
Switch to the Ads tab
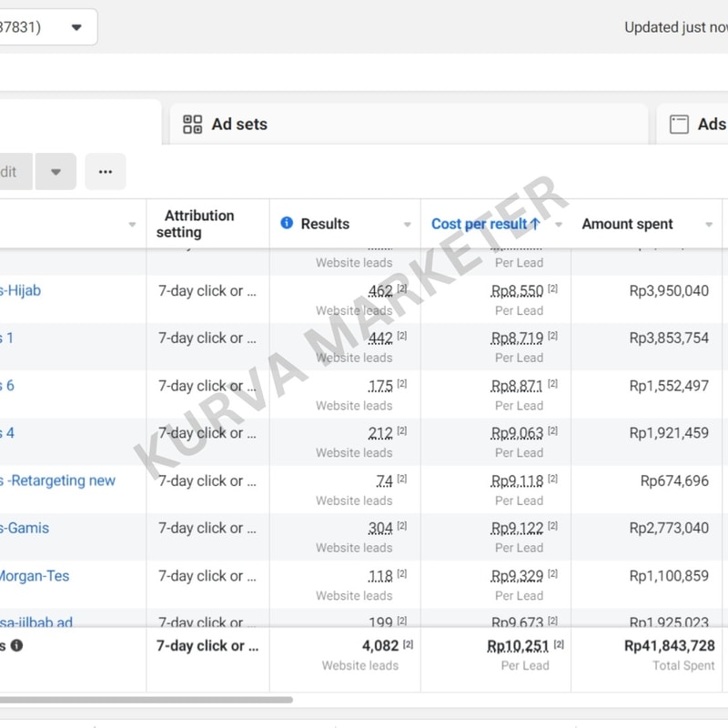(x=693, y=124)
